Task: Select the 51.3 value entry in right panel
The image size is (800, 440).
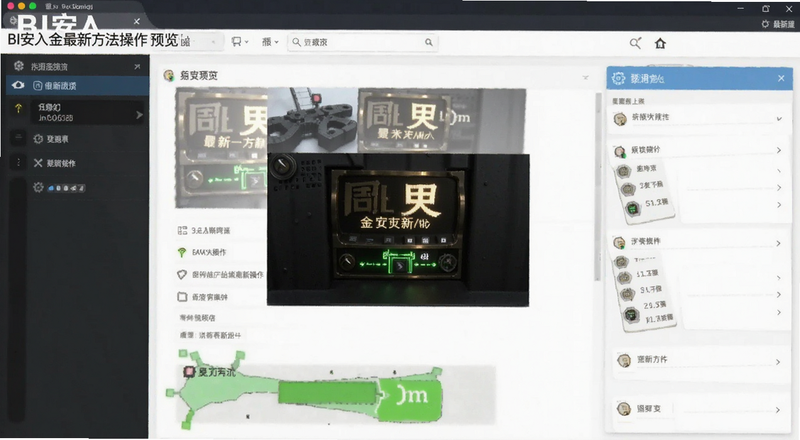Action: tap(656, 203)
